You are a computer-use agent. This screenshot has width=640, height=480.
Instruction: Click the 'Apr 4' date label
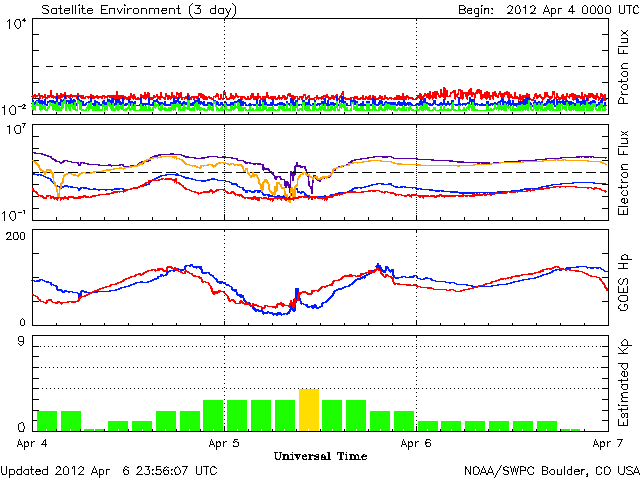tap(32, 443)
